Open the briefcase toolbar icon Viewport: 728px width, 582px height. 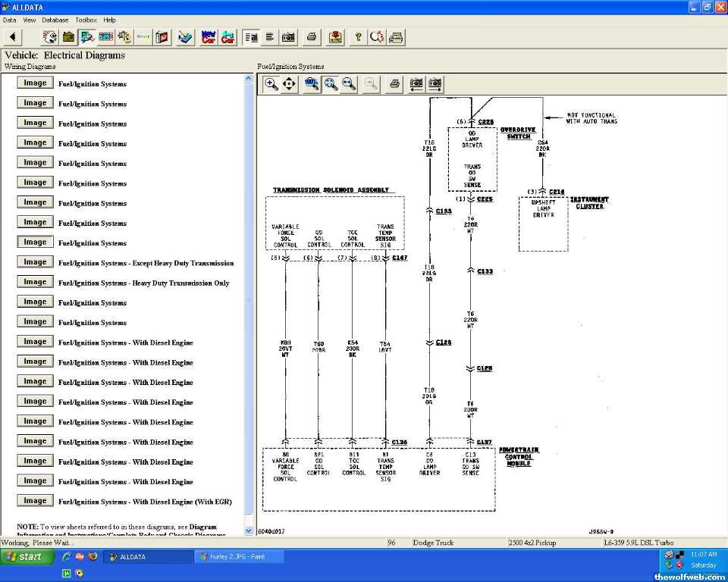tap(69, 36)
